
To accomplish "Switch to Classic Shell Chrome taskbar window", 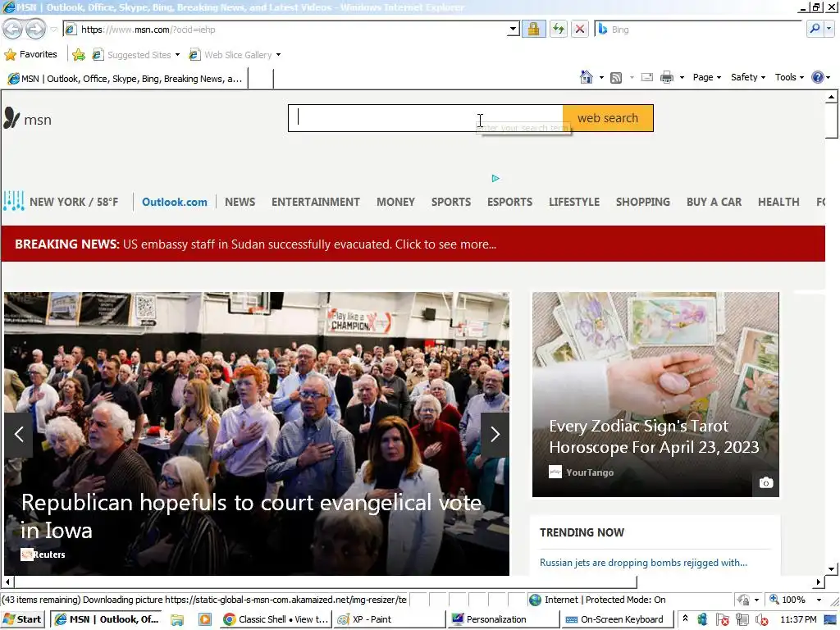I will tap(276, 620).
